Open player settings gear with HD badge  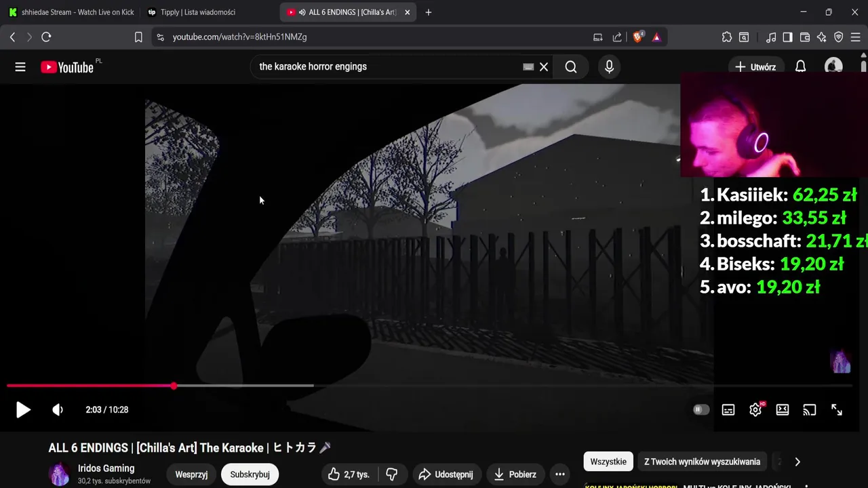(755, 409)
